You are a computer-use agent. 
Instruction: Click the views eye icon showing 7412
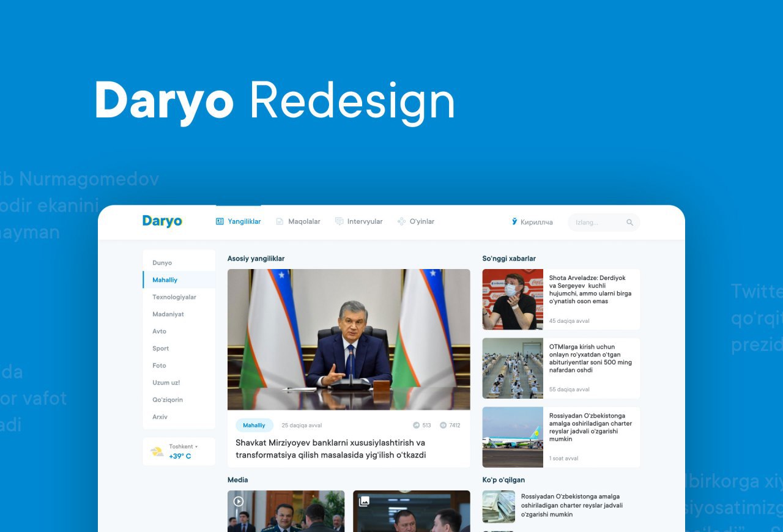[443, 425]
